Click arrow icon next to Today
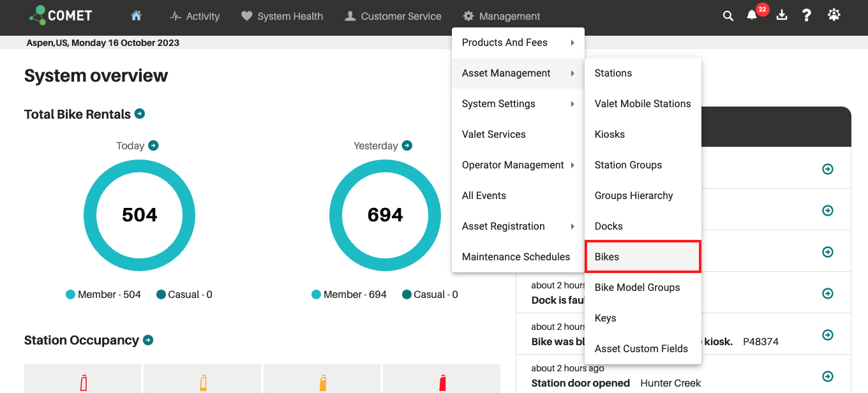Screen dimensions: 868x393 (x=153, y=145)
